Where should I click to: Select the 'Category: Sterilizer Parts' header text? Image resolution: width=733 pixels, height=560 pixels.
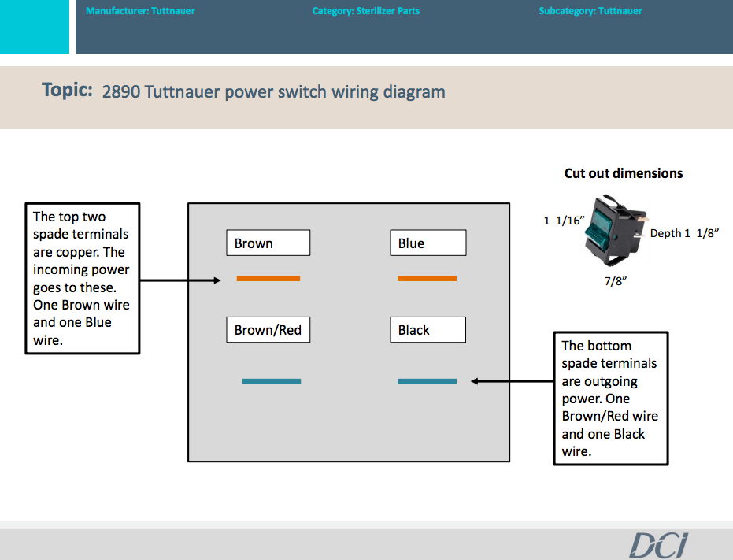click(x=366, y=11)
